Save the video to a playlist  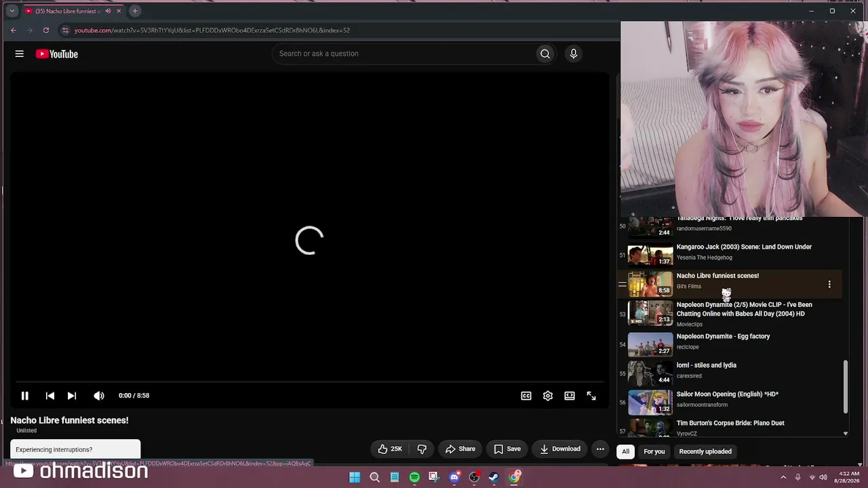pyautogui.click(x=507, y=449)
